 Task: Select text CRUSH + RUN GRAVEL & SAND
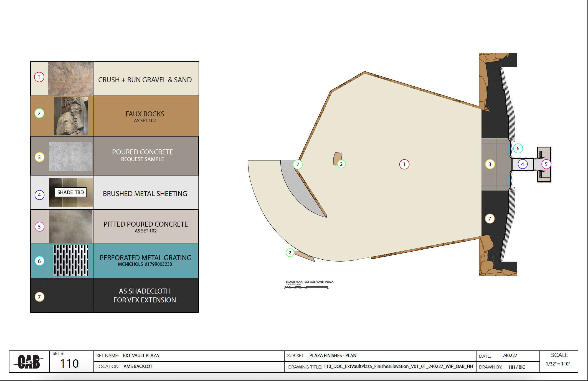tap(145, 80)
